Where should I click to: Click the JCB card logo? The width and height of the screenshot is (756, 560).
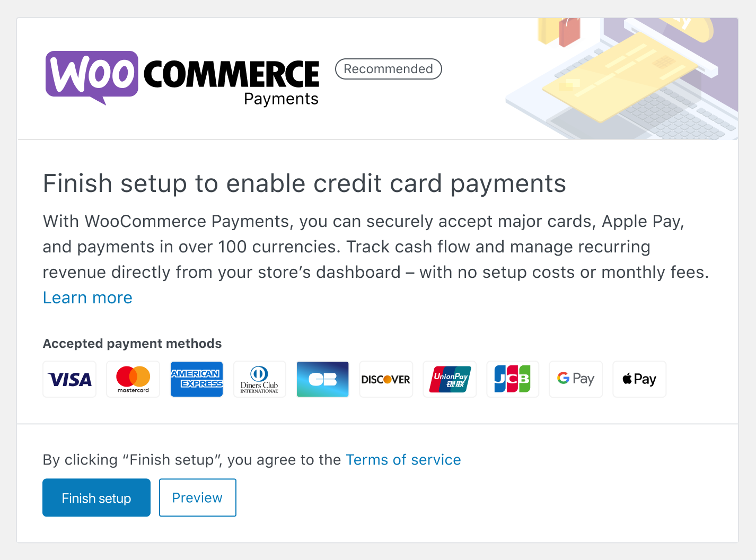(x=512, y=379)
